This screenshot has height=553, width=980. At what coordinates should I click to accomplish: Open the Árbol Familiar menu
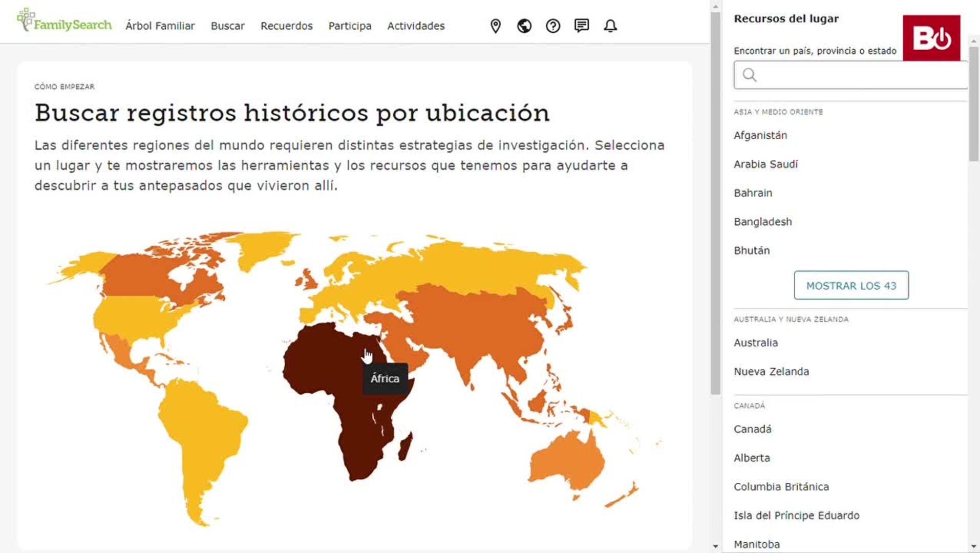[160, 26]
